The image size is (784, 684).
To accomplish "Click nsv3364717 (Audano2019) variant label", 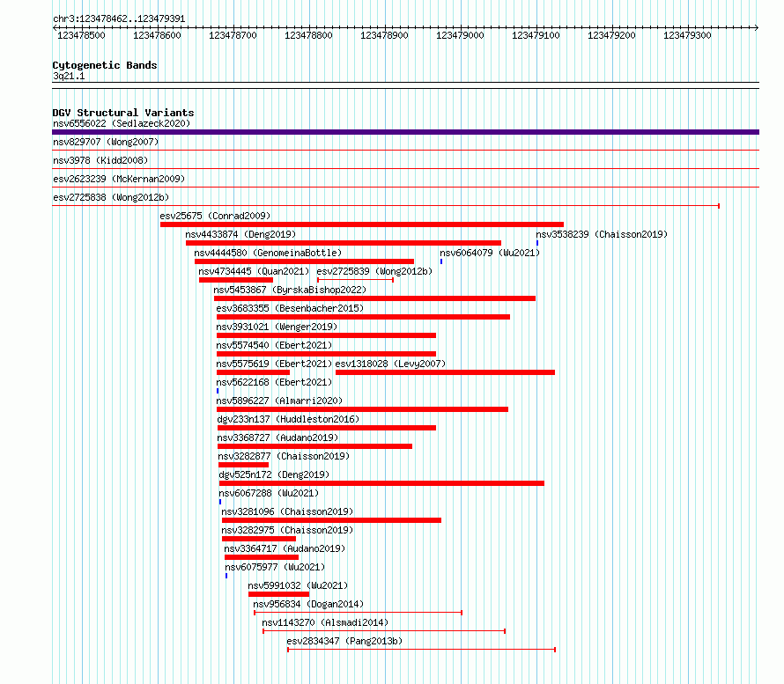I will (x=285, y=548).
